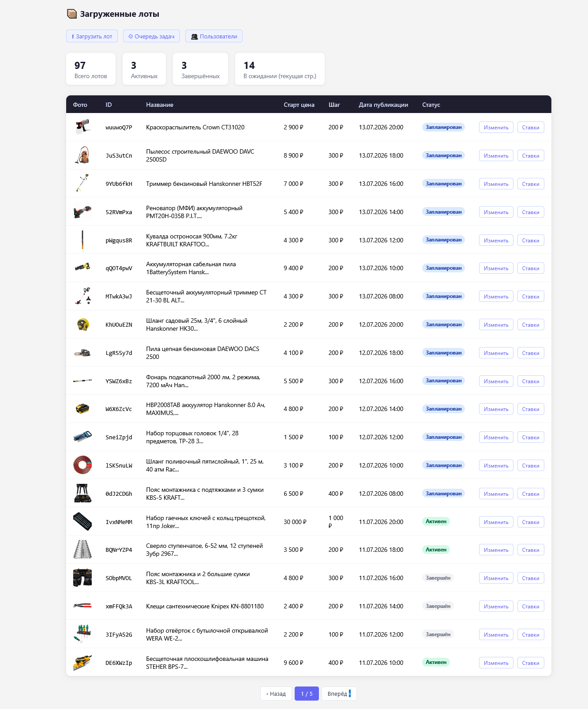Click Запланирован status of lot LgR55y7d
This screenshot has height=709, width=588.
(443, 353)
